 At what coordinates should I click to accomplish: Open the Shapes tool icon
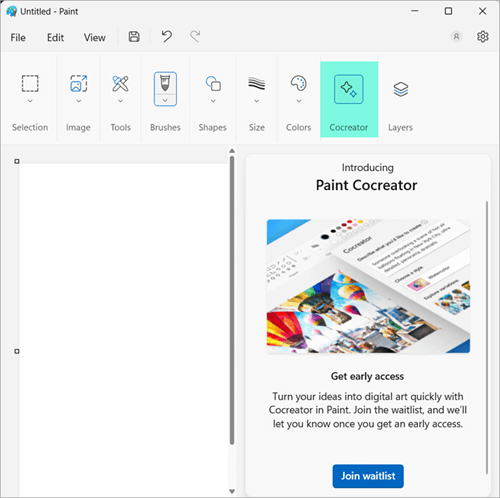tap(213, 83)
